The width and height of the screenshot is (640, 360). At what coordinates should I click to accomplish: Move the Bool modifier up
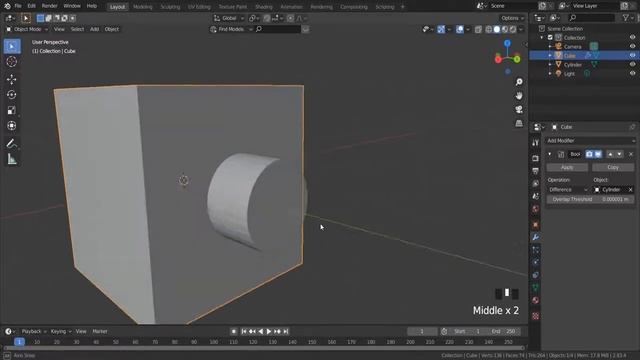pos(610,154)
